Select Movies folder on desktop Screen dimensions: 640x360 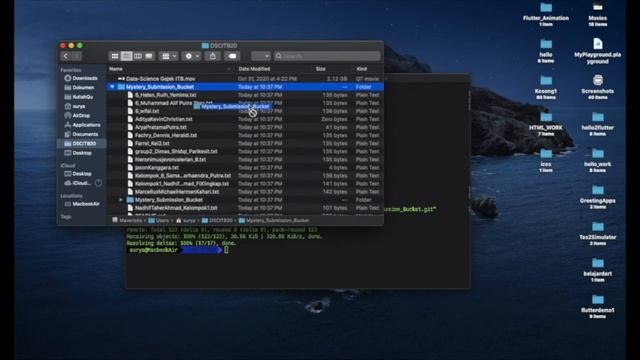pos(598,14)
